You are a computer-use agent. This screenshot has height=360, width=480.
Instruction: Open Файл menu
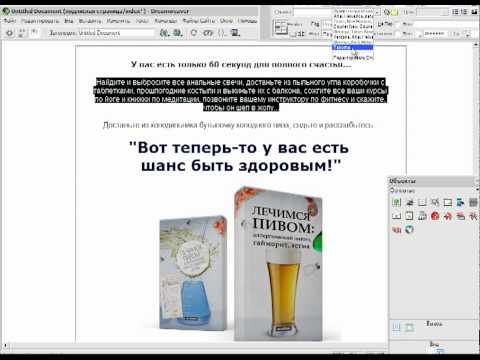click(10, 21)
